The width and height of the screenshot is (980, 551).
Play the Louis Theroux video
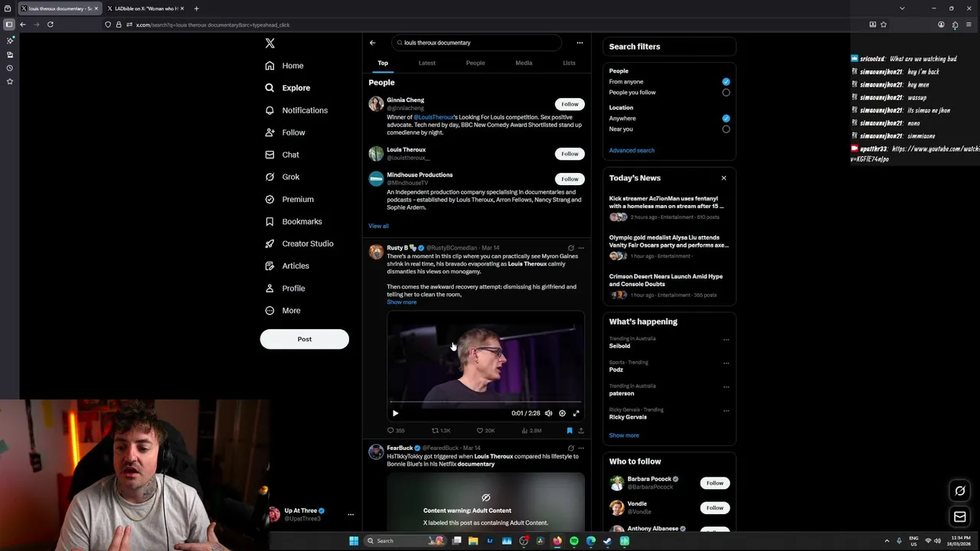(x=395, y=413)
